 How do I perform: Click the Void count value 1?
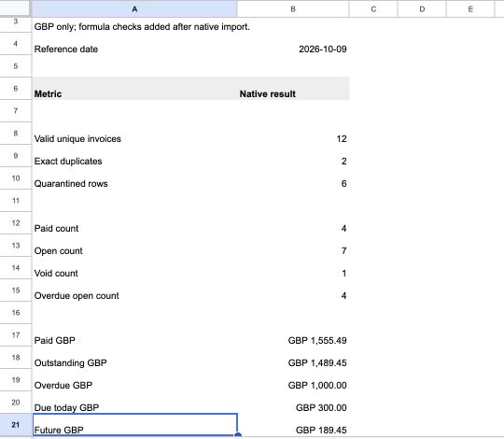coord(293,268)
